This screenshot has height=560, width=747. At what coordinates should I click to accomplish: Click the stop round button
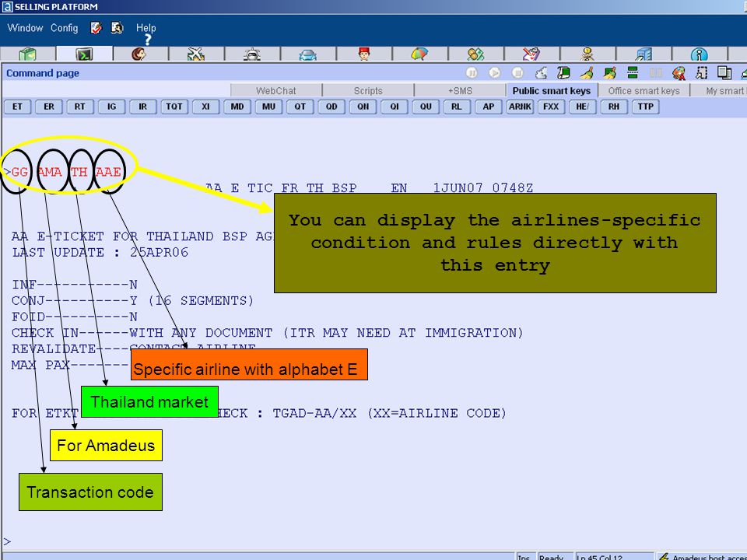[x=518, y=73]
